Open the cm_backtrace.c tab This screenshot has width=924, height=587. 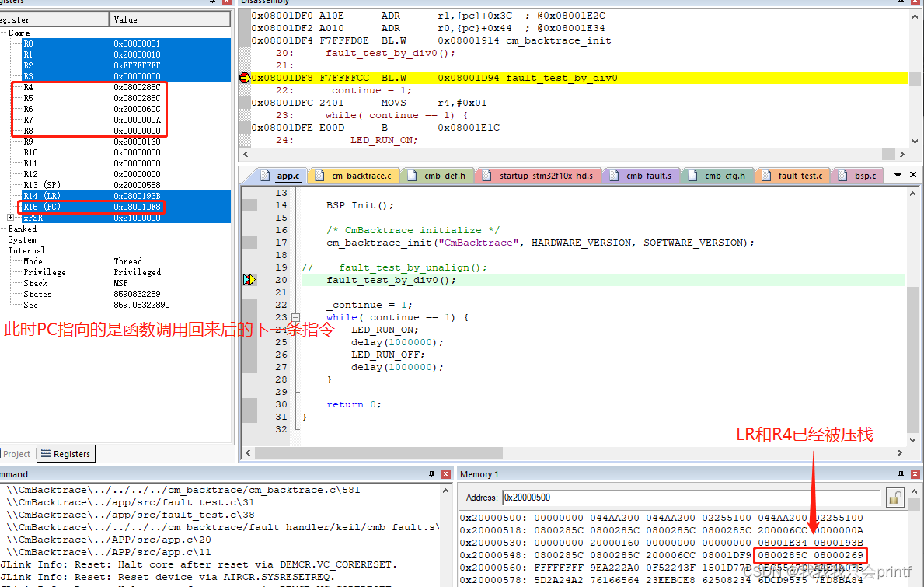[x=354, y=176]
